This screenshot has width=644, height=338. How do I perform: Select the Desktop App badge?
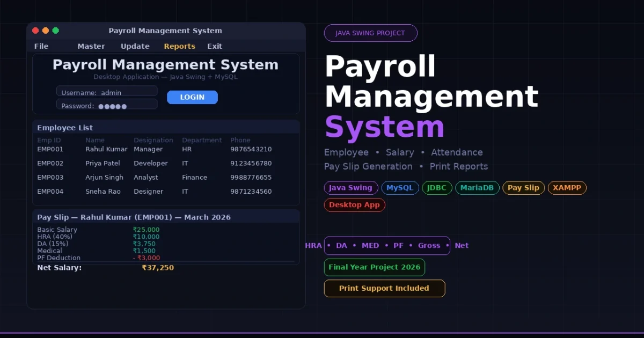point(354,204)
